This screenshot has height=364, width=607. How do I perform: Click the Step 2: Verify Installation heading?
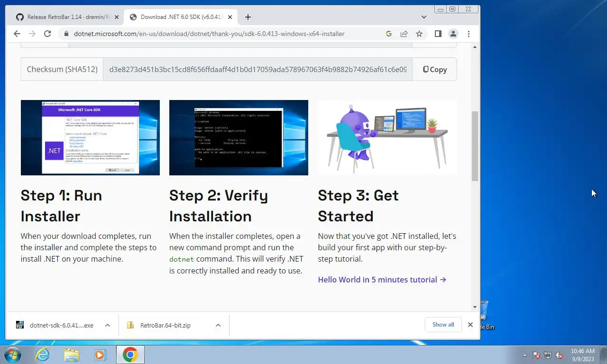[x=219, y=206]
